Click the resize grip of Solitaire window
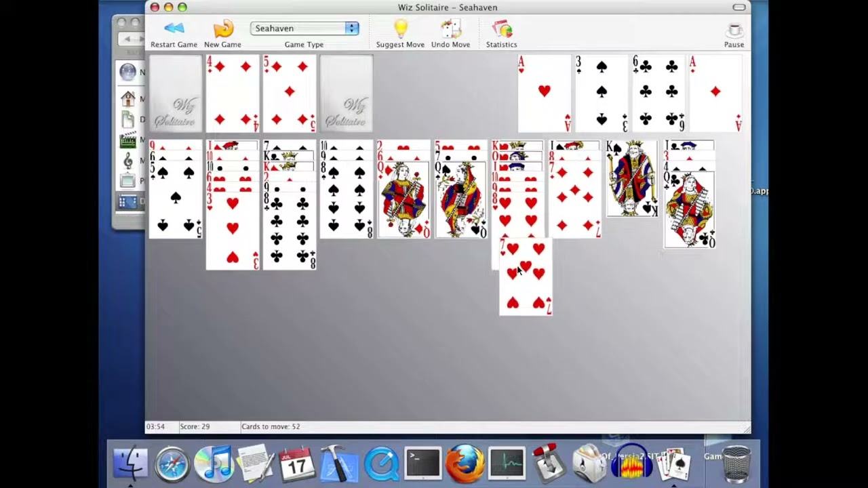 [x=746, y=428]
